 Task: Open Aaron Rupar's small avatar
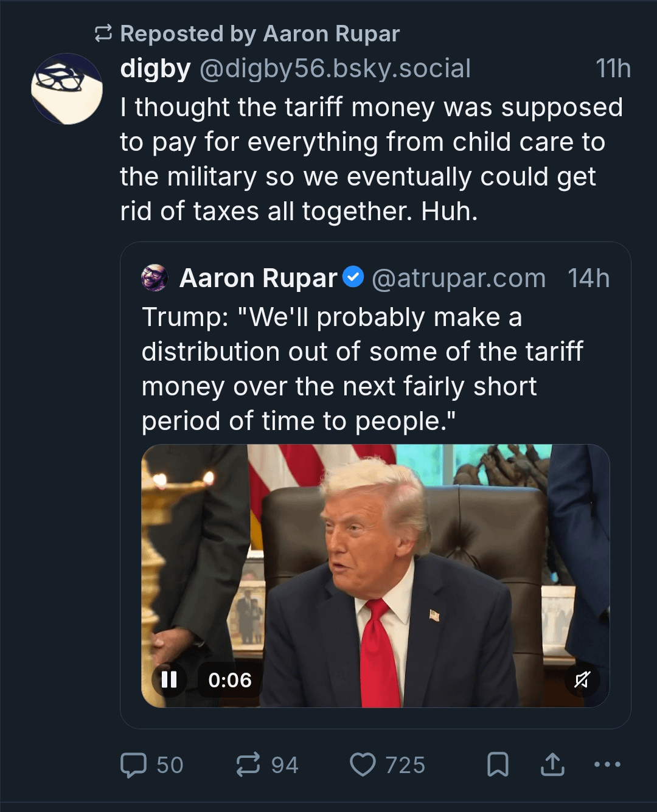coord(155,278)
